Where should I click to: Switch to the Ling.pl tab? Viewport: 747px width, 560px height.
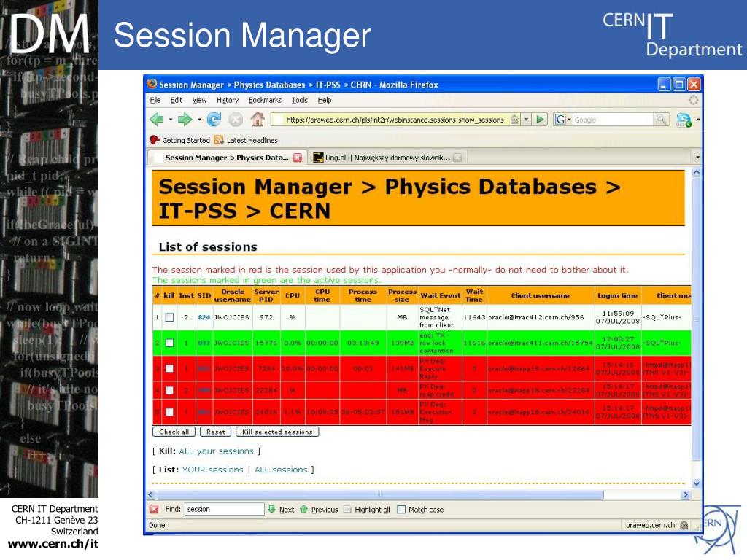click(x=387, y=157)
